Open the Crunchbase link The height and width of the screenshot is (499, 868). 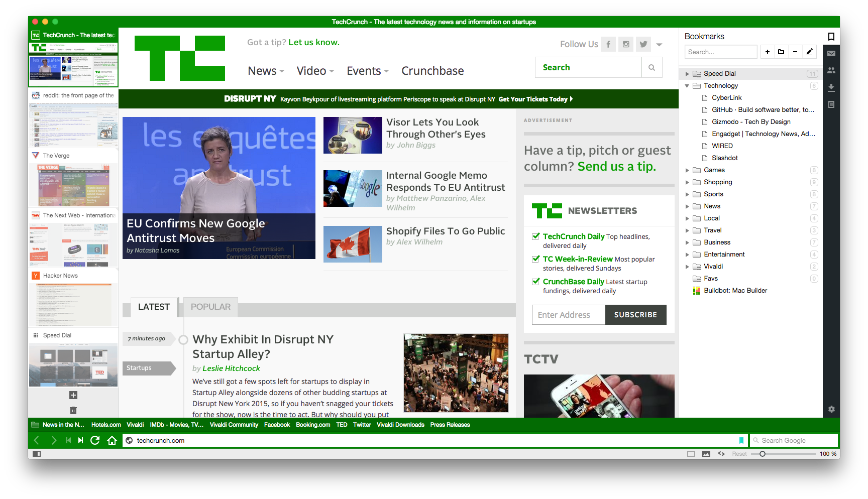click(x=432, y=71)
